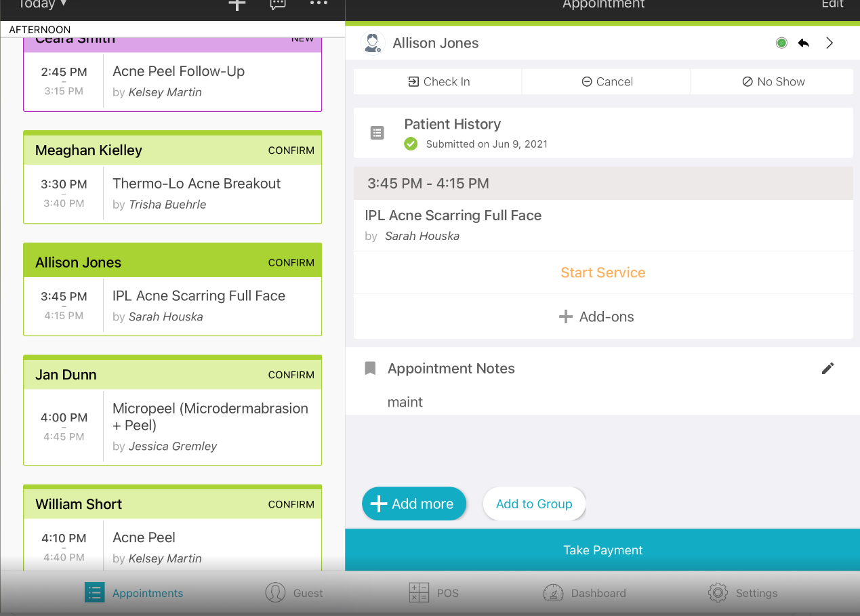This screenshot has height=616, width=860.
Task: Click the 3:30 PM time slot
Action: (64, 184)
